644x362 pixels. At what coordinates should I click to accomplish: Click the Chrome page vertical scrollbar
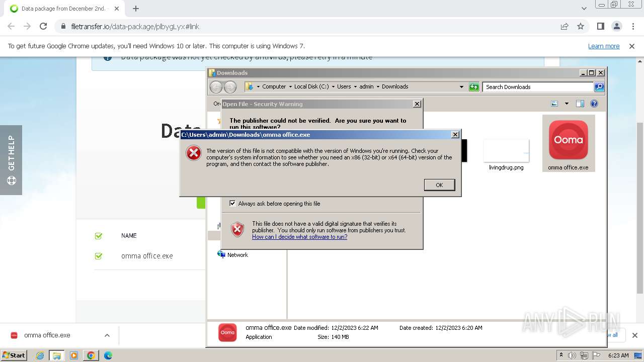click(640, 208)
